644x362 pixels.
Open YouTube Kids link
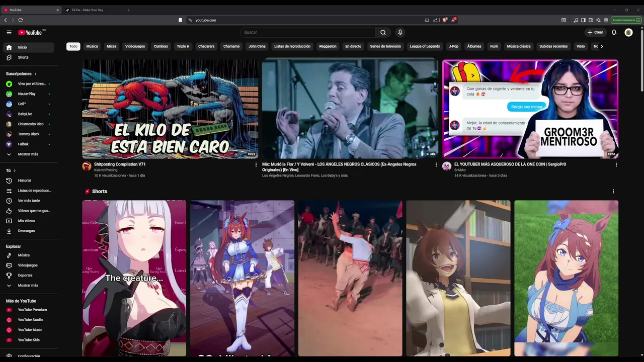click(x=28, y=340)
